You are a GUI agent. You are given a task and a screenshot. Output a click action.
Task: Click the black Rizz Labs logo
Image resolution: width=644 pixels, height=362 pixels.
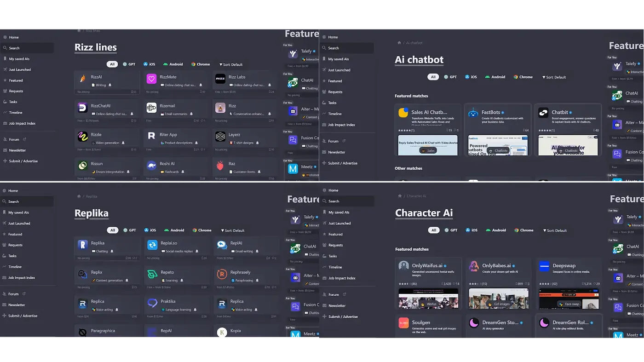click(x=220, y=79)
